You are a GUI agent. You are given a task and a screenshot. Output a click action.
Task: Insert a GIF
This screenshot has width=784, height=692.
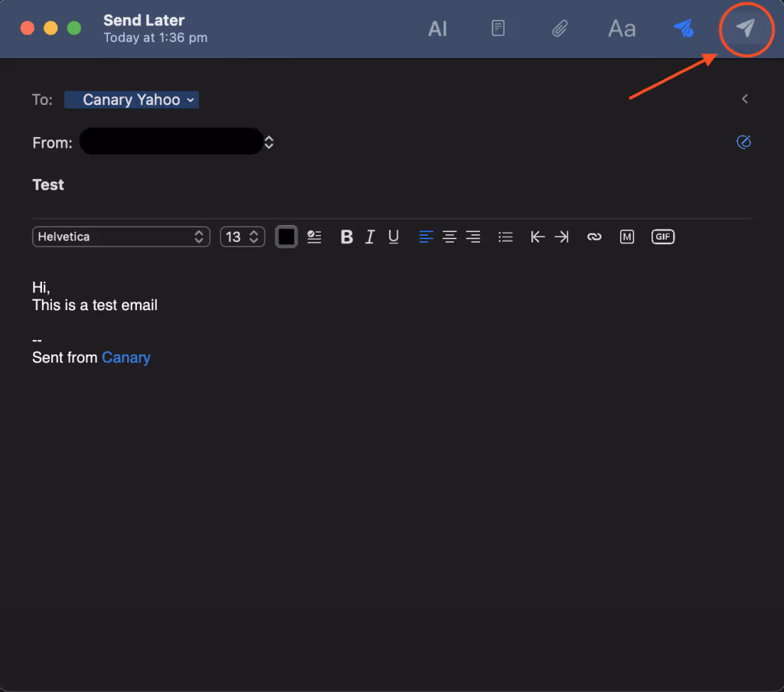tap(663, 237)
